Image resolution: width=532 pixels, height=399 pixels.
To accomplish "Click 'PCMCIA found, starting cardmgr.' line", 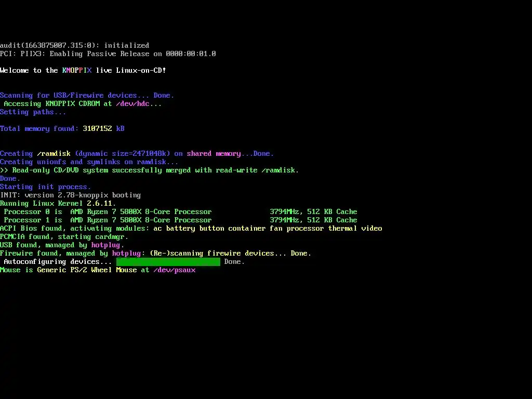I will (64, 237).
